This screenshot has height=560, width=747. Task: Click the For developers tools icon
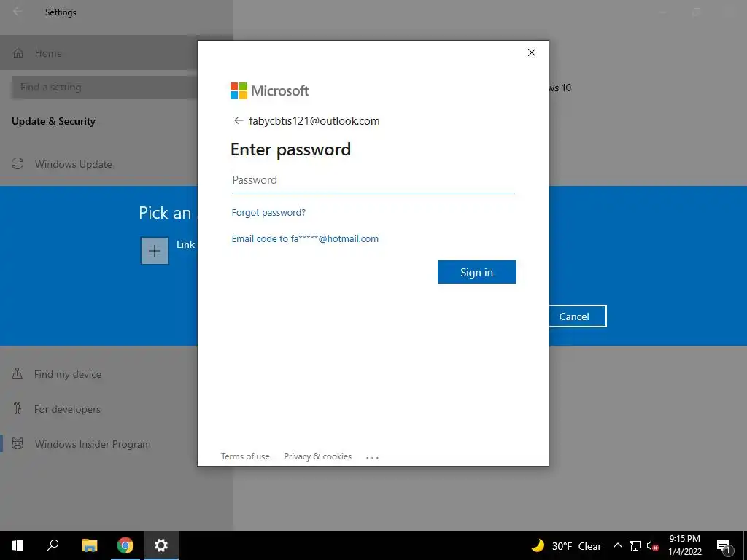click(x=18, y=408)
